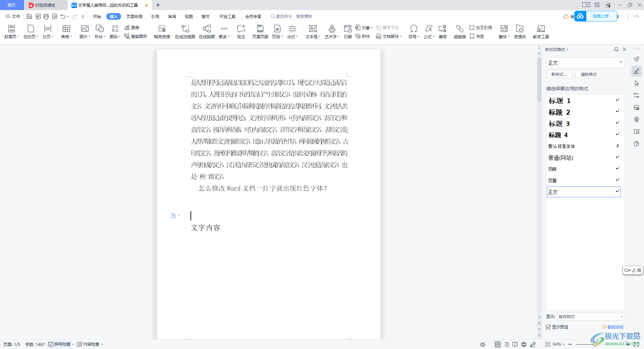Toggle the 显示预览 checkbox
The height and width of the screenshot is (349, 644).
548,327
